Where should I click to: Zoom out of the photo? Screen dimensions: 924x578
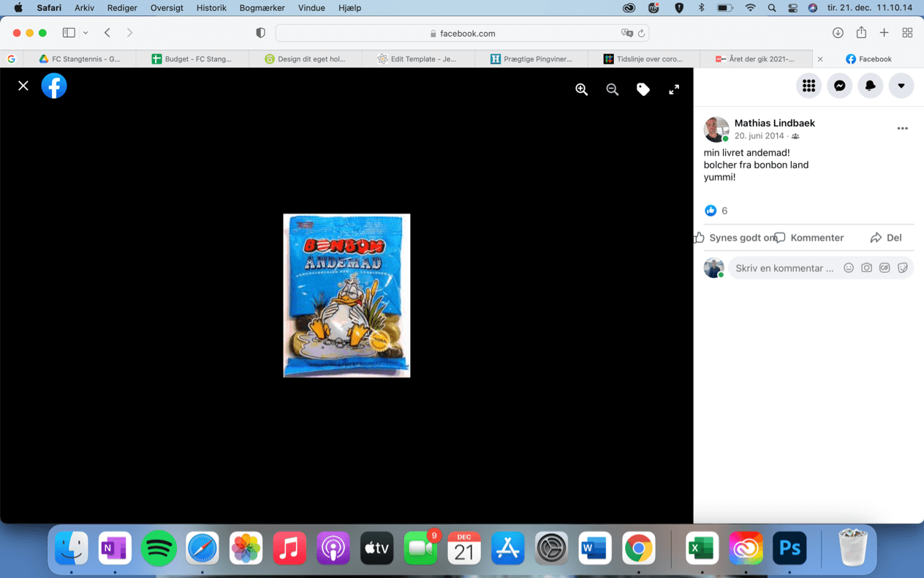click(613, 89)
